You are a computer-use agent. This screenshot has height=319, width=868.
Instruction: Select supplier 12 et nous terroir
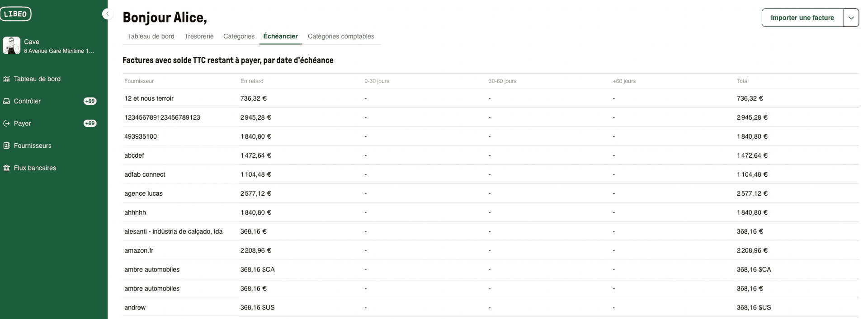149,99
